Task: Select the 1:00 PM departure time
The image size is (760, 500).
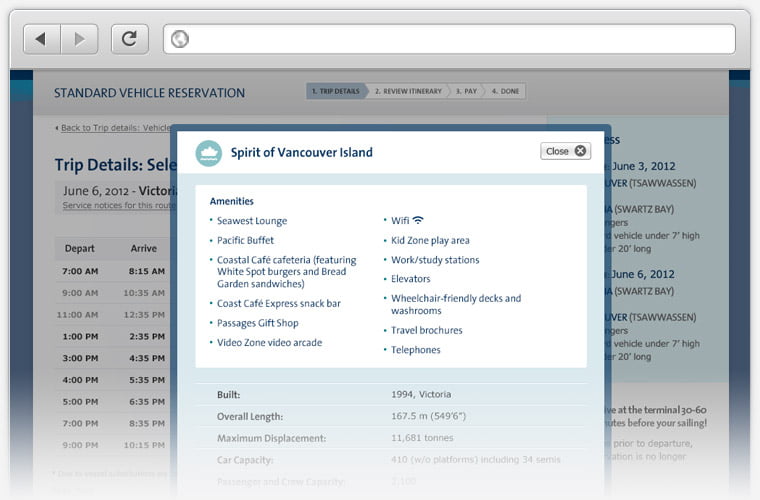Action: pyautogui.click(x=80, y=337)
